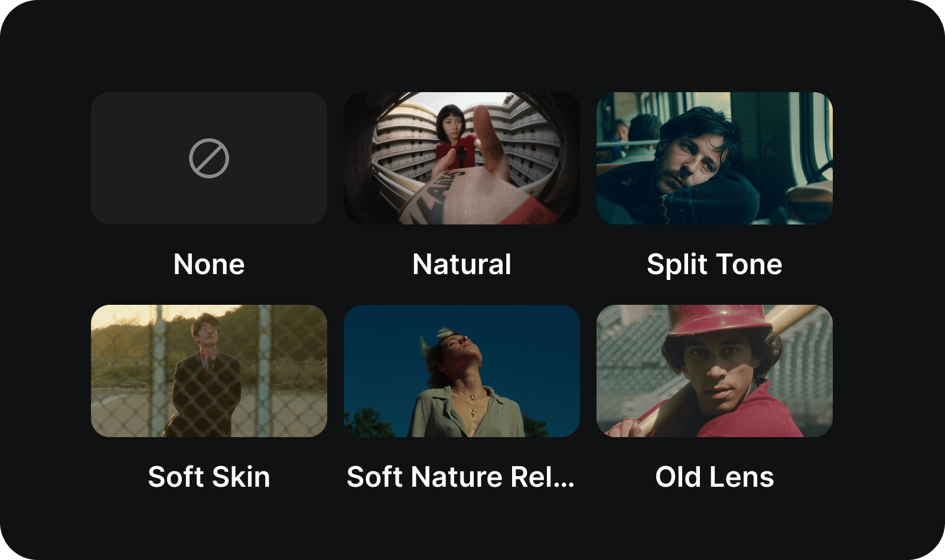Screen dimensions: 945x560
Task: Click the "Split Tone" label
Action: click(715, 264)
